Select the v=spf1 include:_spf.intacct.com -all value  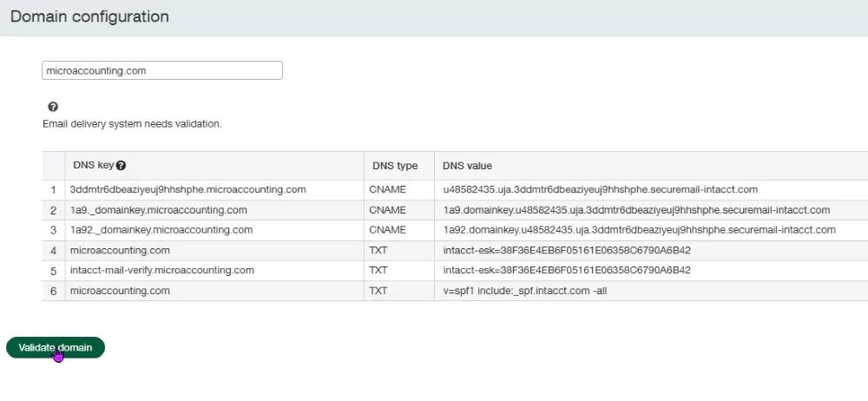tap(524, 291)
